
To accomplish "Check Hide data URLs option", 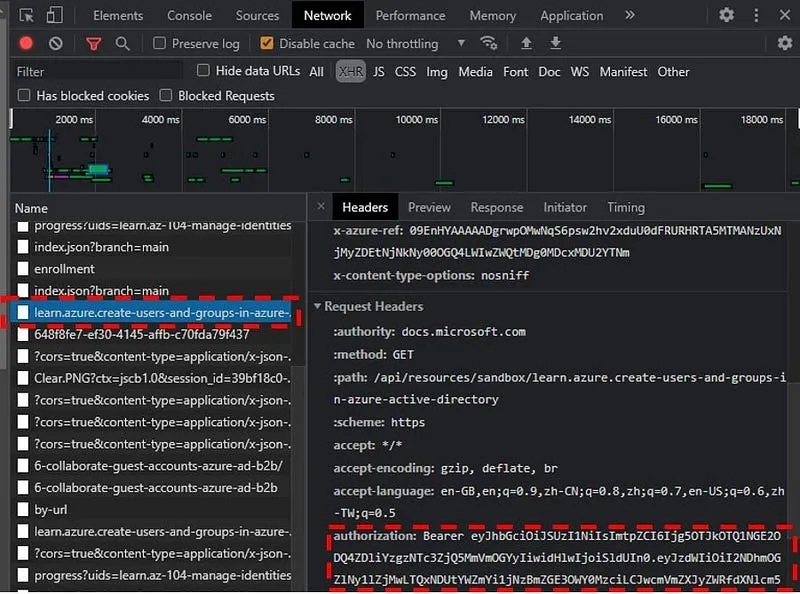I will coord(203,70).
